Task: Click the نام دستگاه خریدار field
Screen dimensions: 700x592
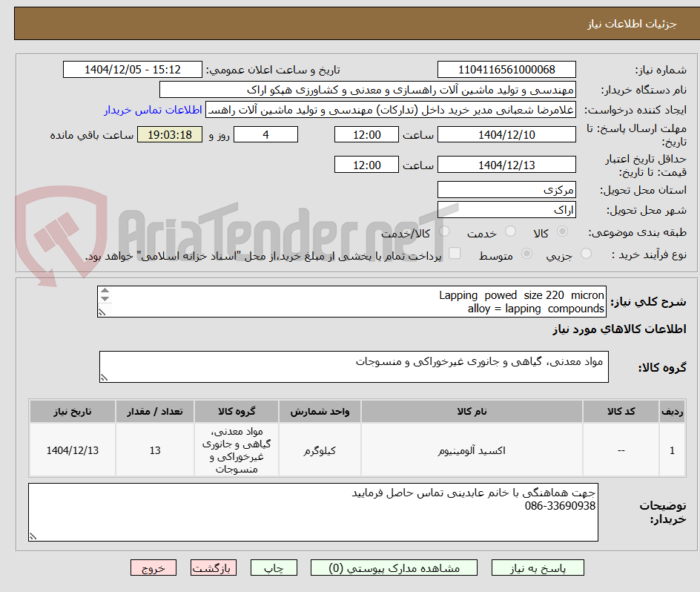Action: click(x=367, y=90)
